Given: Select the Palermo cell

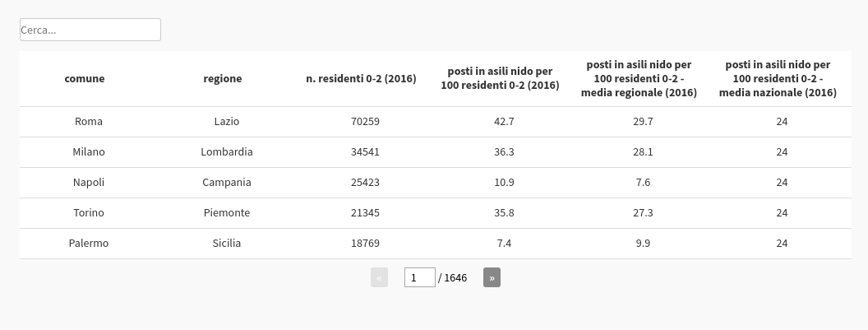Looking at the screenshot, I should click(89, 244).
